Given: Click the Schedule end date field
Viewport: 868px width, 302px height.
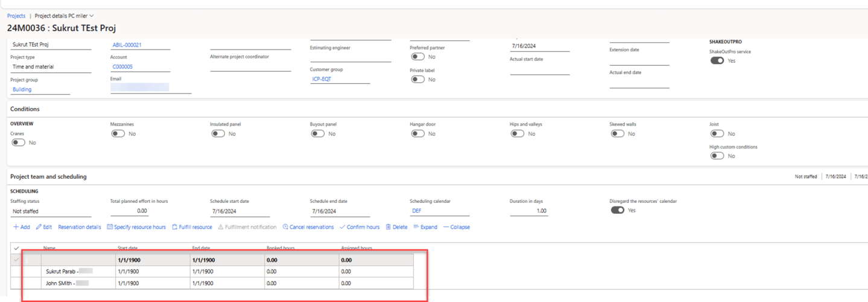Looking at the screenshot, I should coord(340,211).
